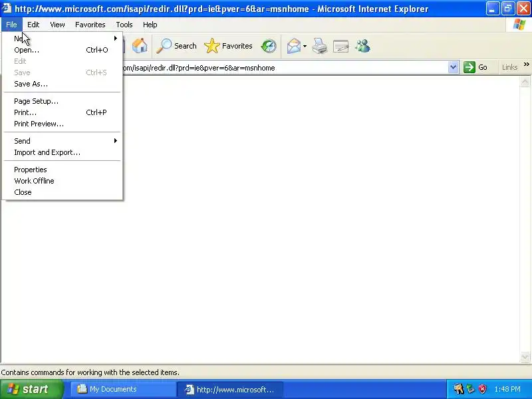Click the Internet Explorer taskbar button

[x=229, y=389]
